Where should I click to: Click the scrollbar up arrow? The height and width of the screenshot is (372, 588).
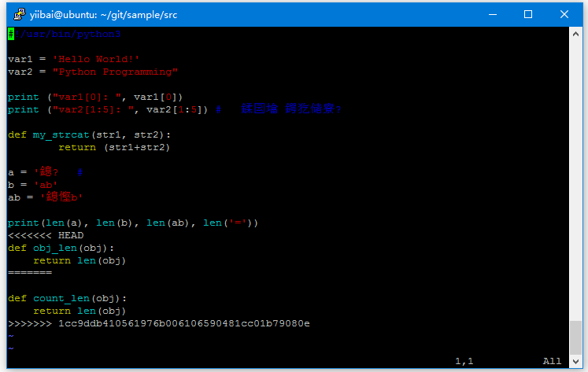pyautogui.click(x=576, y=34)
